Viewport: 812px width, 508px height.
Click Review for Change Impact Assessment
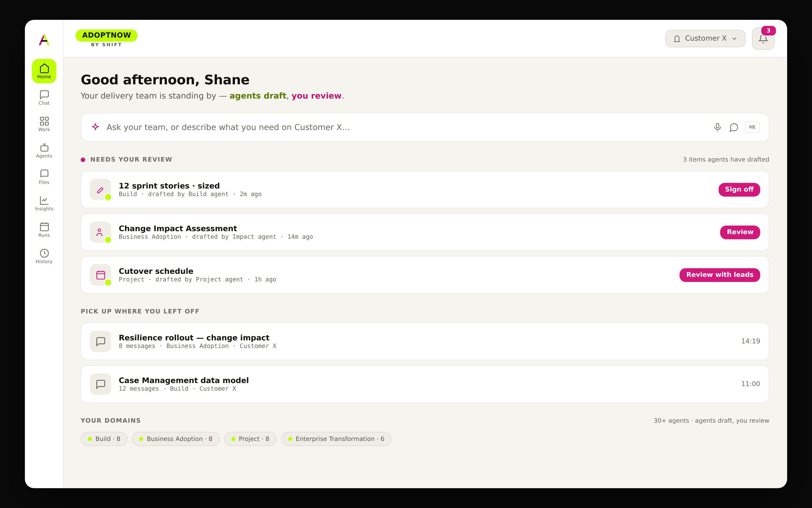pyautogui.click(x=740, y=232)
